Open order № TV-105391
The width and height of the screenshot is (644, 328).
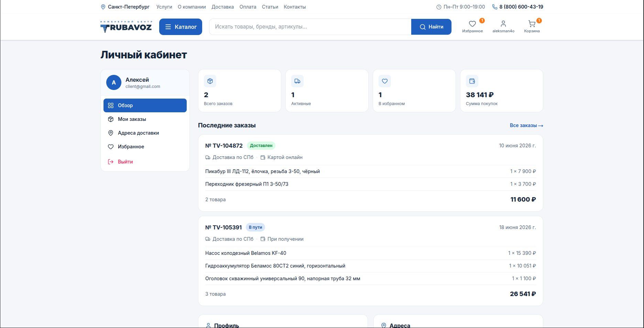coord(223,227)
